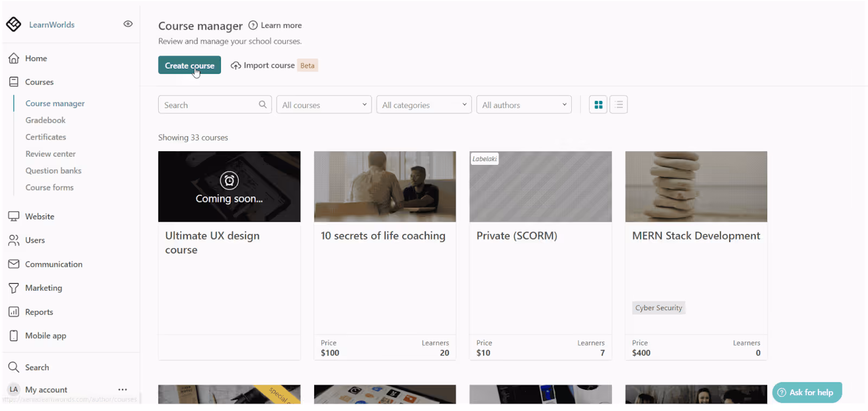The image size is (868, 411).
Task: Click the Learn more link
Action: coord(281,25)
